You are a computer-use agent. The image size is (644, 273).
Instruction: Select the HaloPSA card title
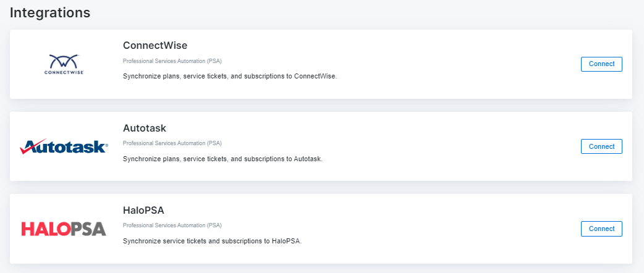[x=143, y=210]
